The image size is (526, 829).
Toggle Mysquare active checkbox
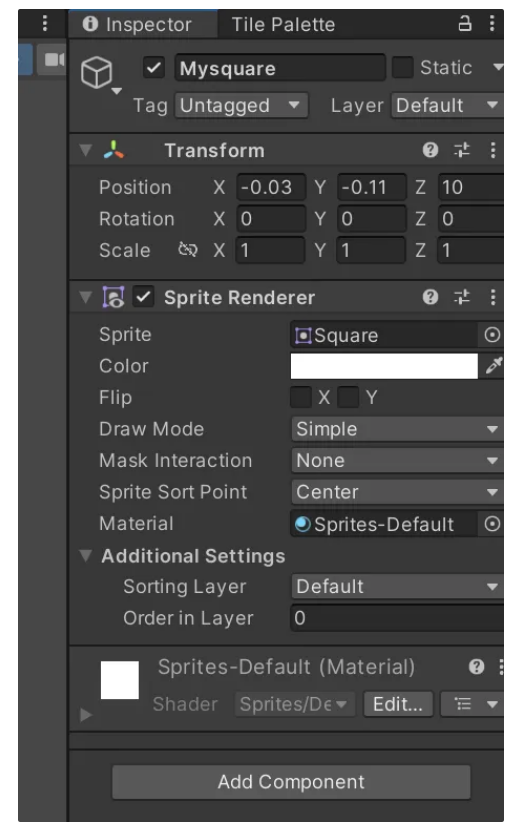pos(154,68)
